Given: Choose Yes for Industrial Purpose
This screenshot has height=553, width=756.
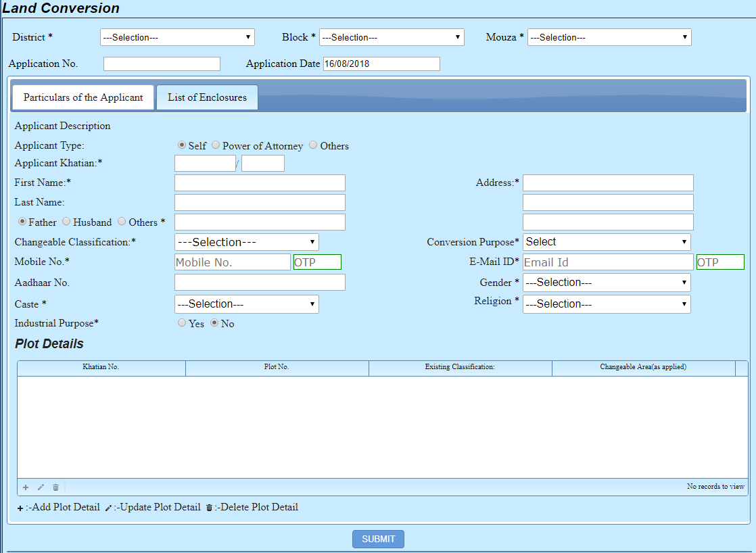Looking at the screenshot, I should point(182,323).
